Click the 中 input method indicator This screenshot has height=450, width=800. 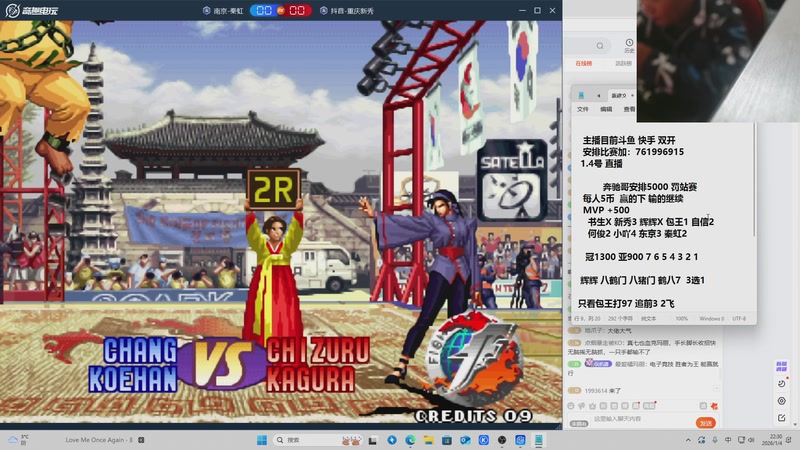click(x=728, y=440)
